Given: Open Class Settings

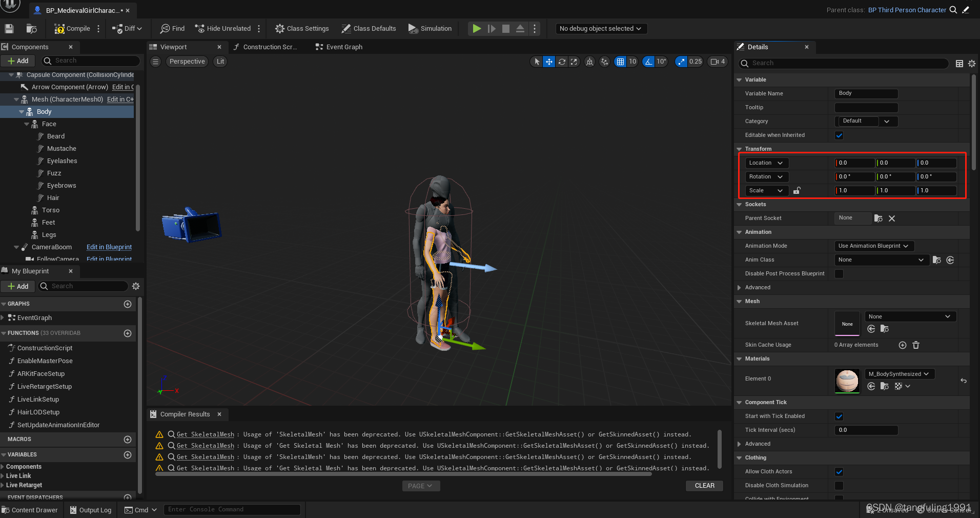Looking at the screenshot, I should tap(302, 29).
